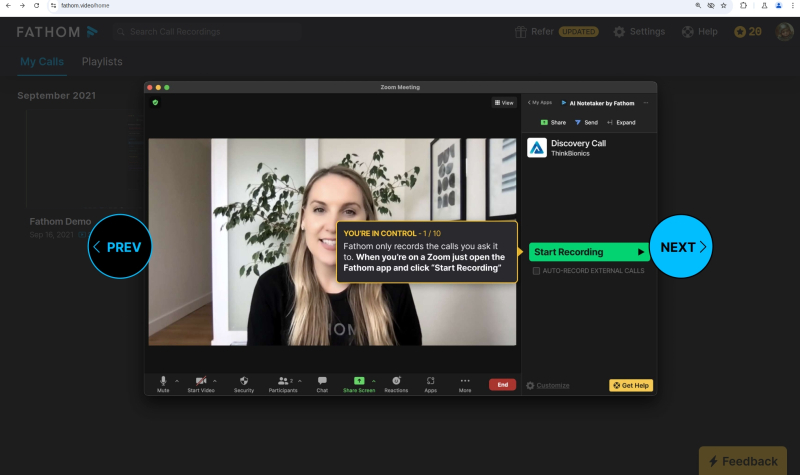Reload the fathom.video page

[x=36, y=6]
